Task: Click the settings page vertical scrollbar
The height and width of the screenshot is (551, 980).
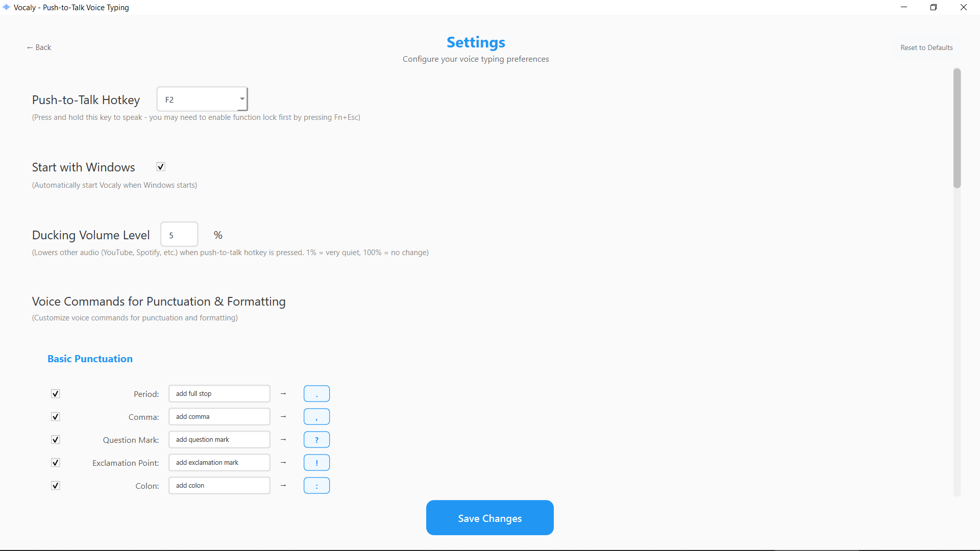Action: (x=957, y=129)
